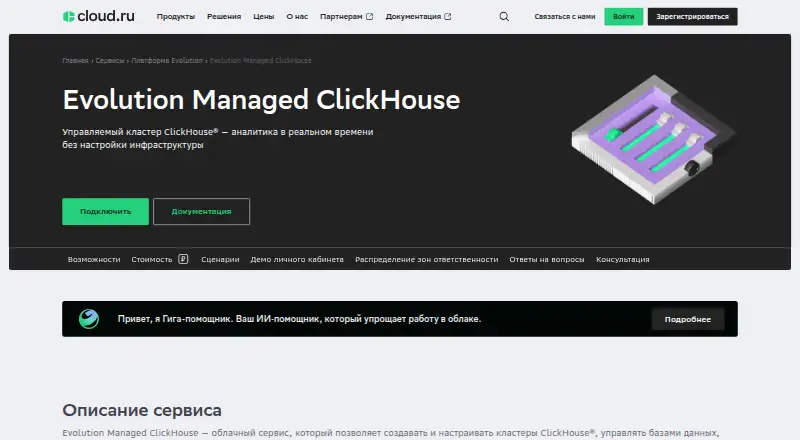Open the Продукты menu
800x440 pixels.
click(x=176, y=16)
